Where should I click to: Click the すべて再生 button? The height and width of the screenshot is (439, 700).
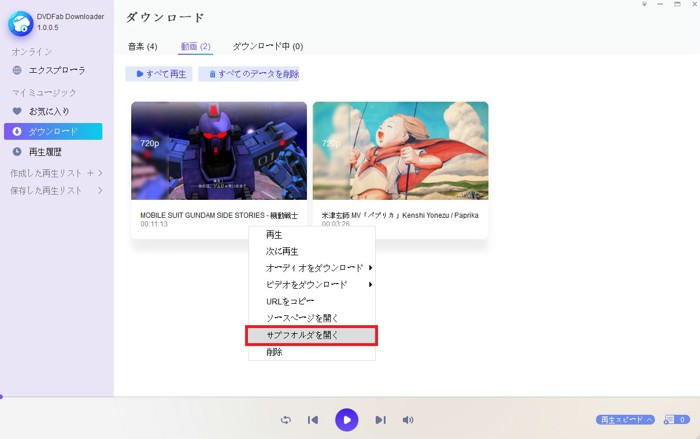coord(159,74)
